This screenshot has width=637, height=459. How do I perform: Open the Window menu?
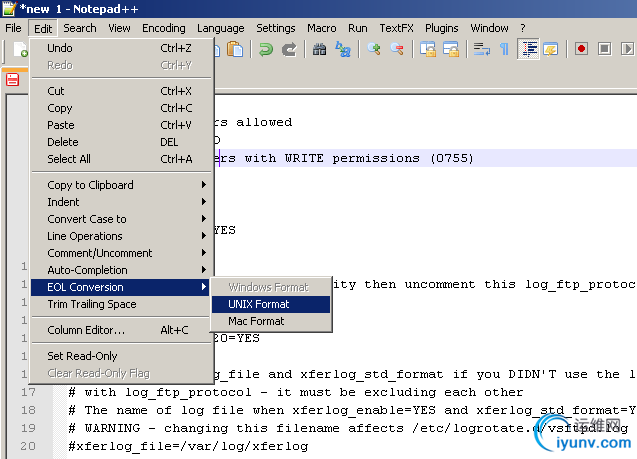coord(490,28)
